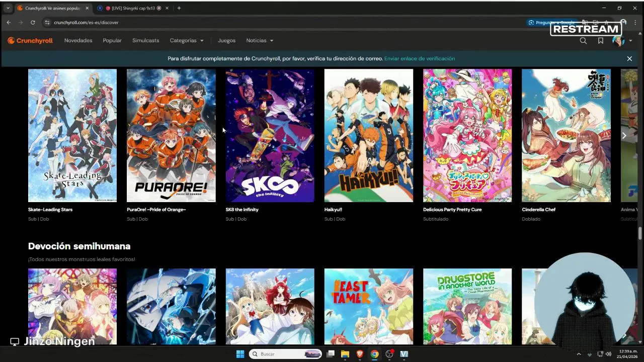
Task: Click Enviar enlace de verificación link
Action: tap(420, 58)
